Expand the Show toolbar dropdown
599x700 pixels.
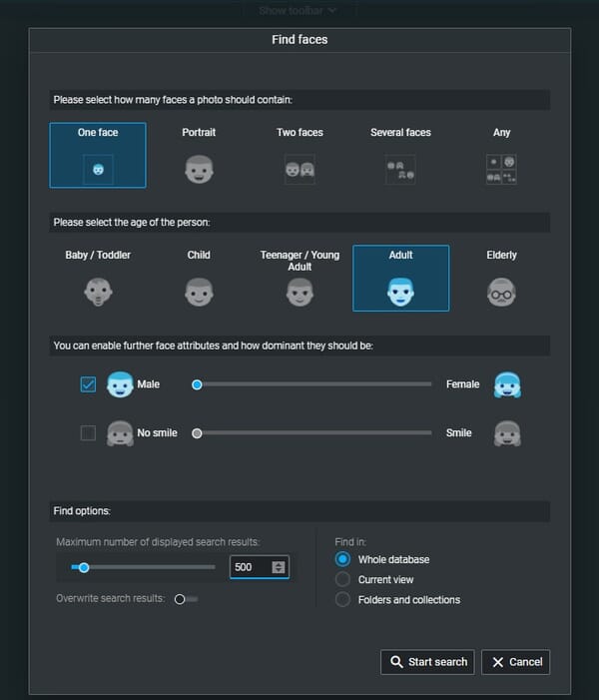pos(298,11)
